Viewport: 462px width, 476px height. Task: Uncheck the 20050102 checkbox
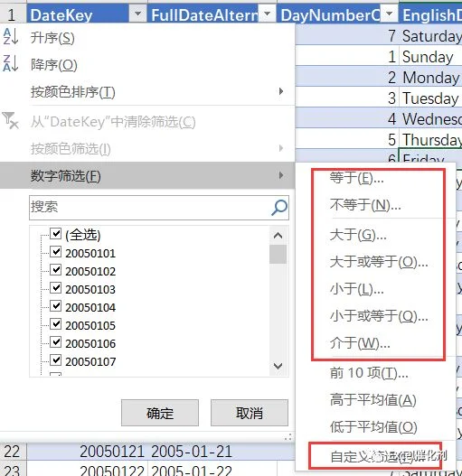[56, 269]
